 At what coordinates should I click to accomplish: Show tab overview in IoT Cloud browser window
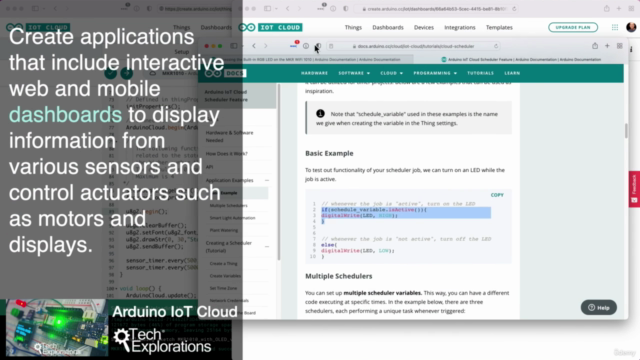tap(631, 9)
